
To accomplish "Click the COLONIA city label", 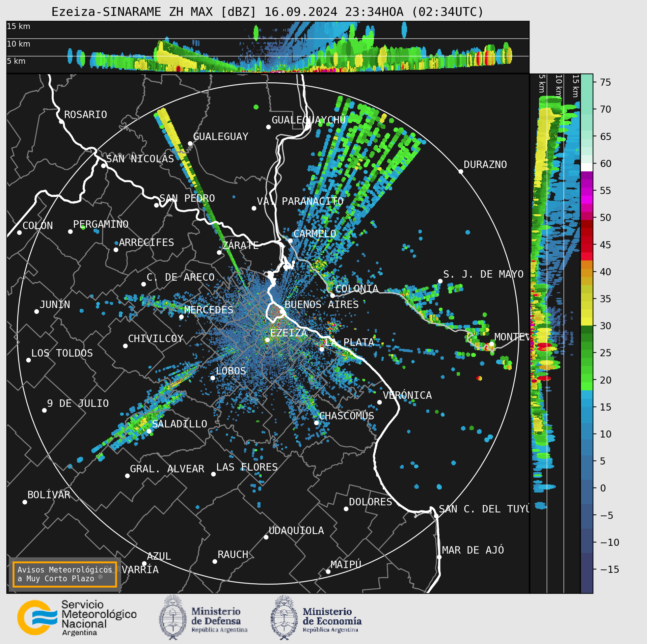I will coord(357,288).
